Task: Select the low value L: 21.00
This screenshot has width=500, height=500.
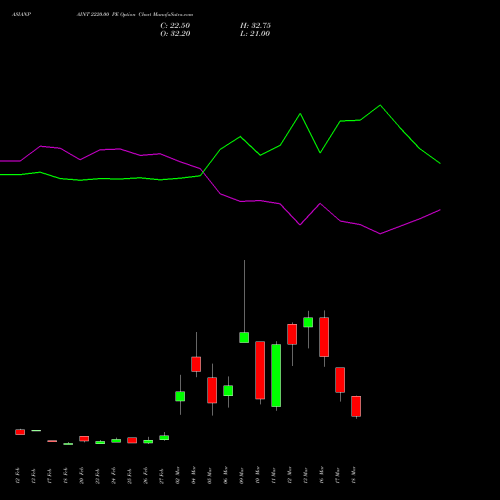Action: 255,34
